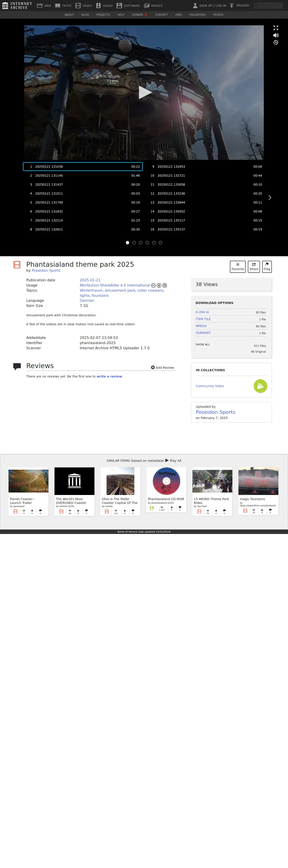Open the Software section in top navigation
The image size is (288, 868).
pos(128,6)
